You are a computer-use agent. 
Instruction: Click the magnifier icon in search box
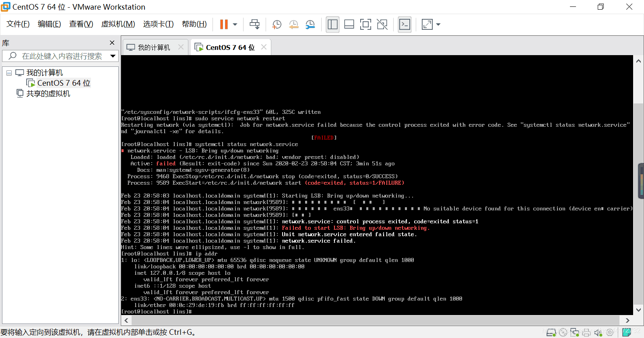pos(12,56)
